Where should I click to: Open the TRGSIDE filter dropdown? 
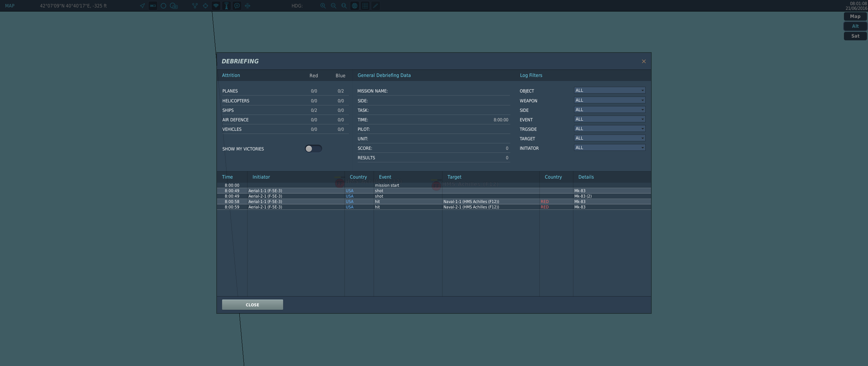point(610,129)
